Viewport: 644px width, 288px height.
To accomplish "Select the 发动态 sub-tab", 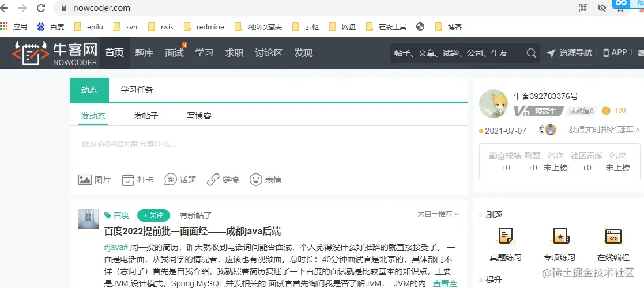I will [x=93, y=116].
